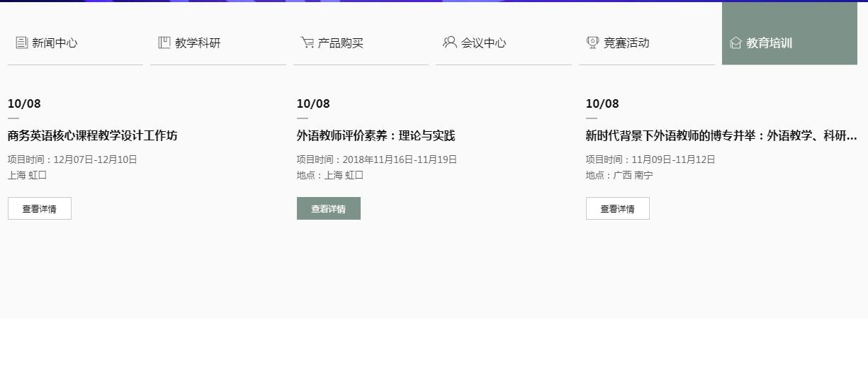Image resolution: width=868 pixels, height=365 pixels.
Task: Open the 新时代背景下外语教师的博专并举 title link
Action: [x=721, y=135]
